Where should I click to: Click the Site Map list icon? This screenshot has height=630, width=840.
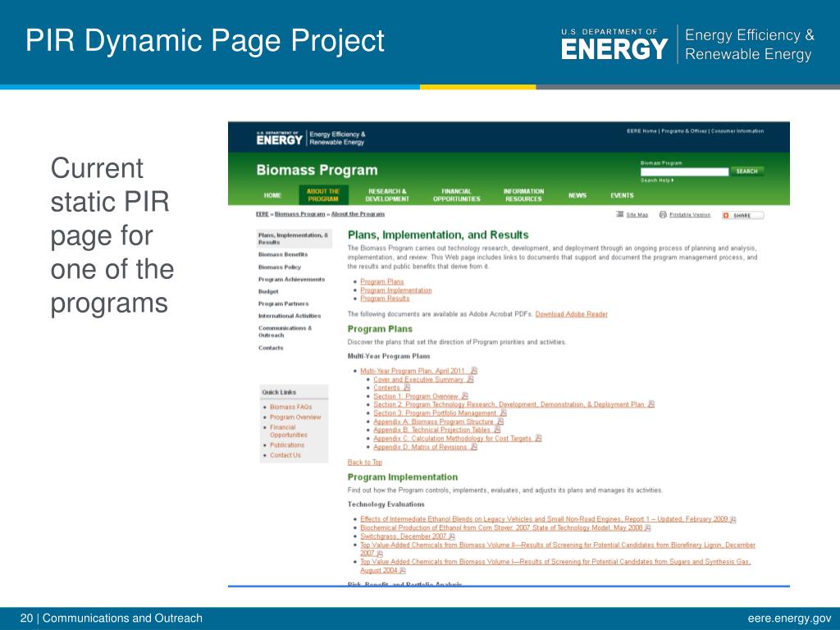click(620, 214)
